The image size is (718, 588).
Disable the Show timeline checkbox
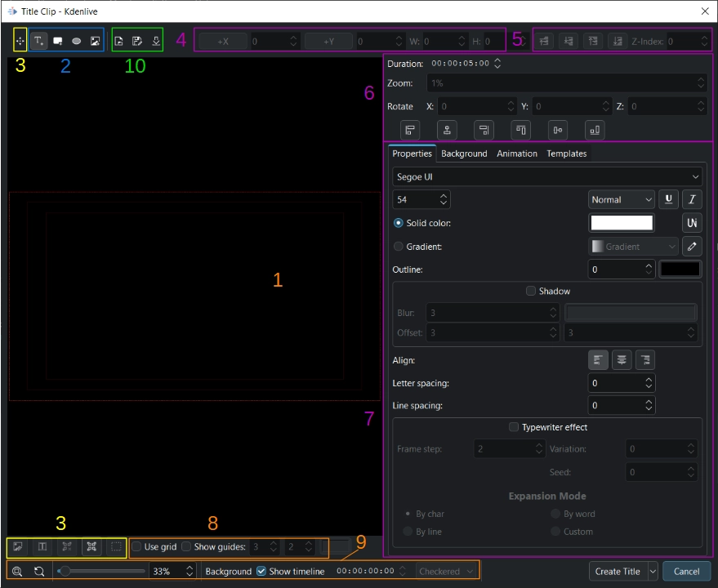(261, 571)
